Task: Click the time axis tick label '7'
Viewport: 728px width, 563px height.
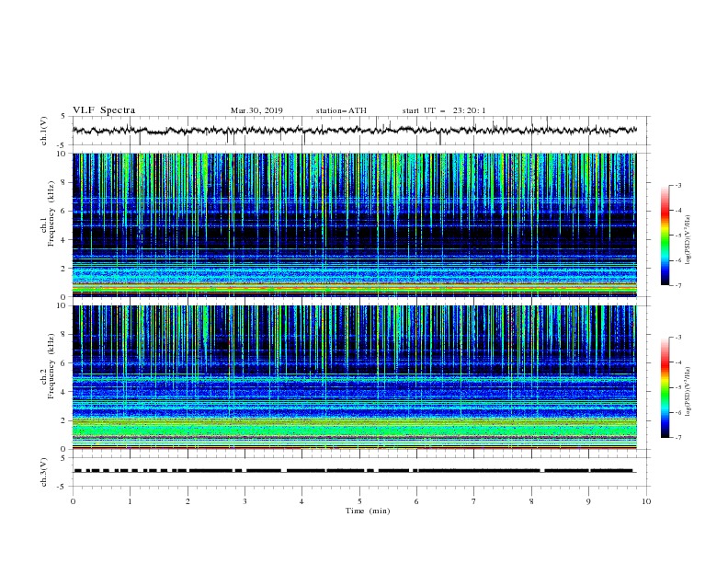Action: (x=474, y=501)
